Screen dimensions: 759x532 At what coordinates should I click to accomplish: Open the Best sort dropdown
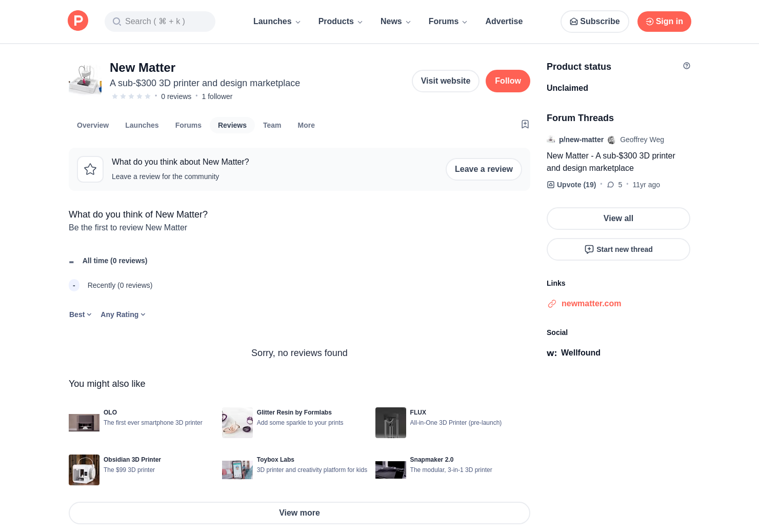point(80,314)
